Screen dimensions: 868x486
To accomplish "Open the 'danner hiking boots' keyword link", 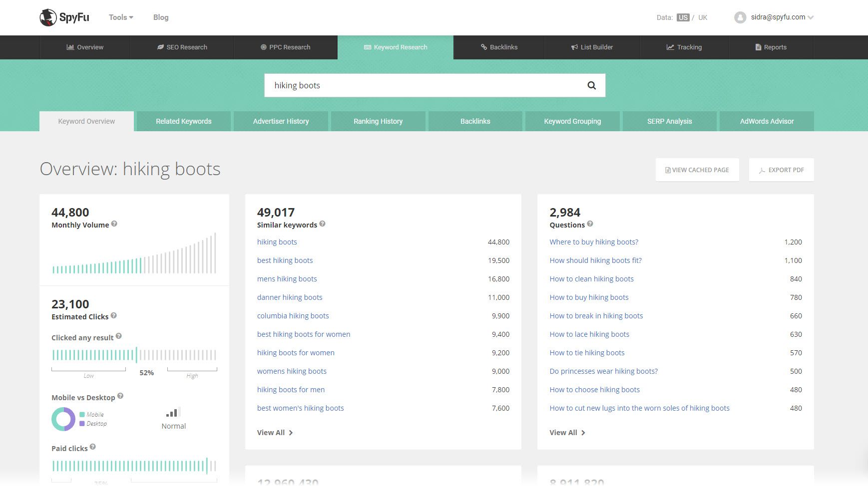I will (290, 297).
